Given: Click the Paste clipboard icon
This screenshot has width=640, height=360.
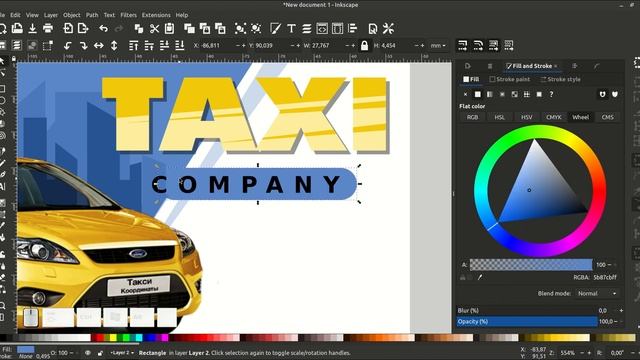Looking at the screenshot, I should click(x=169, y=28).
